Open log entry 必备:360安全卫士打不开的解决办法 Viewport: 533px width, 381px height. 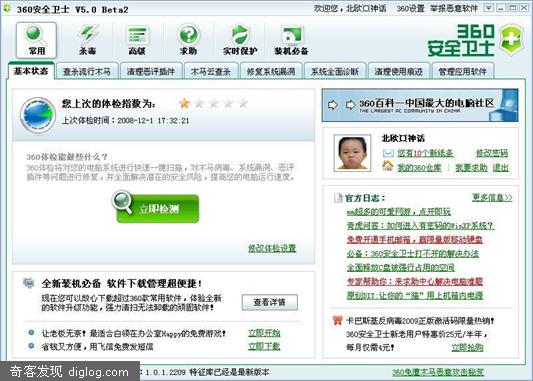413,254
